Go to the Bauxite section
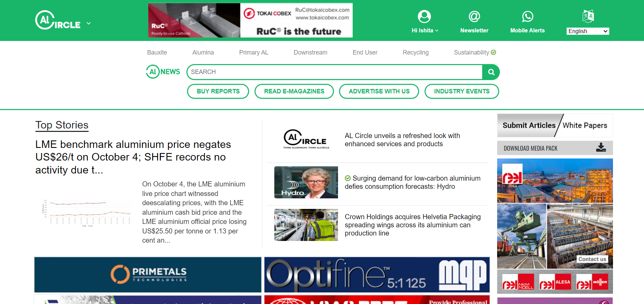 [x=157, y=52]
